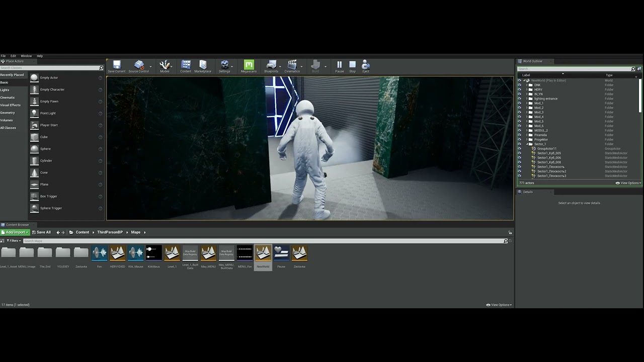Open the Settings toolbar icon
The width and height of the screenshot is (644, 362).
point(224,66)
